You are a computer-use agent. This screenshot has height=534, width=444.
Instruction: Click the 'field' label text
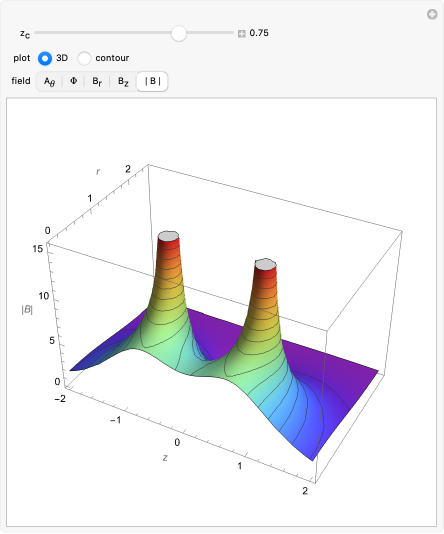[x=21, y=81]
